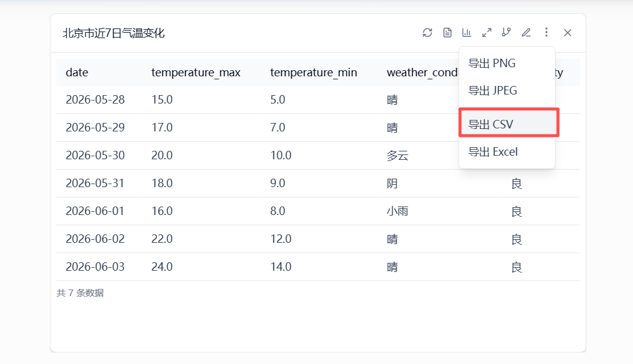
Task: Select the 2026-06-03 date cell
Action: tap(95, 267)
